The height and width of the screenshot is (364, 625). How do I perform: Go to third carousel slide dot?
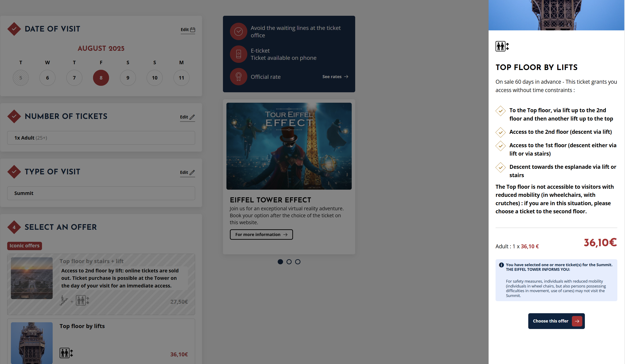click(298, 262)
